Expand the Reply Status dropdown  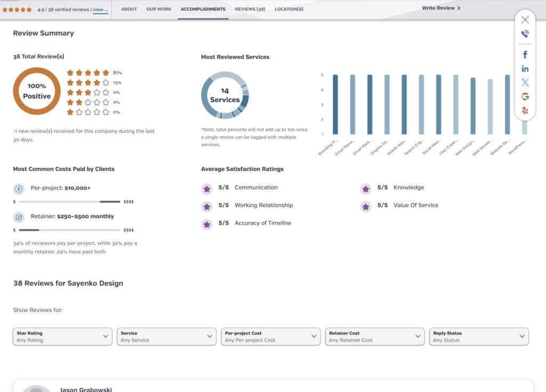[479, 337]
